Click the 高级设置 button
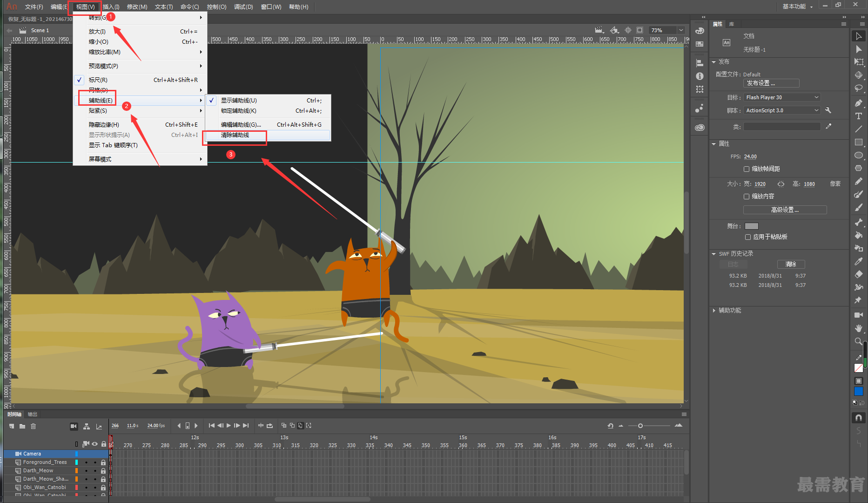Image resolution: width=868 pixels, height=503 pixels. 785,210
